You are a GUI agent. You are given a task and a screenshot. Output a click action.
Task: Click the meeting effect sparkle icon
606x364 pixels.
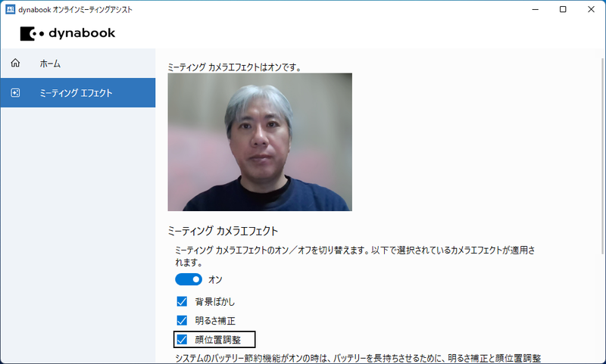(15, 92)
